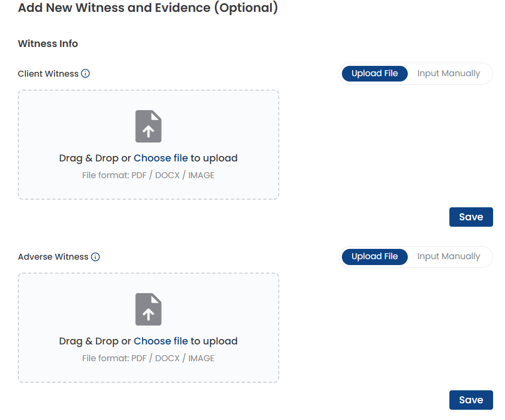This screenshot has height=420, width=505.
Task: Click the Client Witness info icon
Action: pos(85,74)
